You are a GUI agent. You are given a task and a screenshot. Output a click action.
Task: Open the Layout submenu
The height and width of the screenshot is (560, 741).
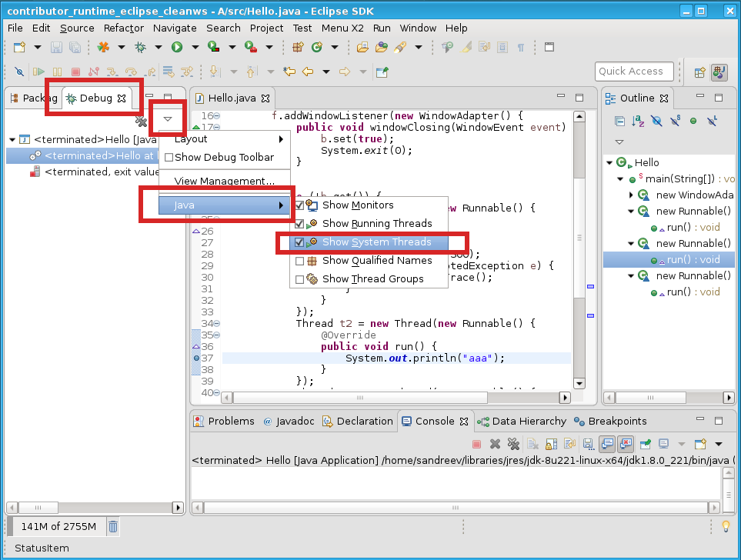coord(225,139)
